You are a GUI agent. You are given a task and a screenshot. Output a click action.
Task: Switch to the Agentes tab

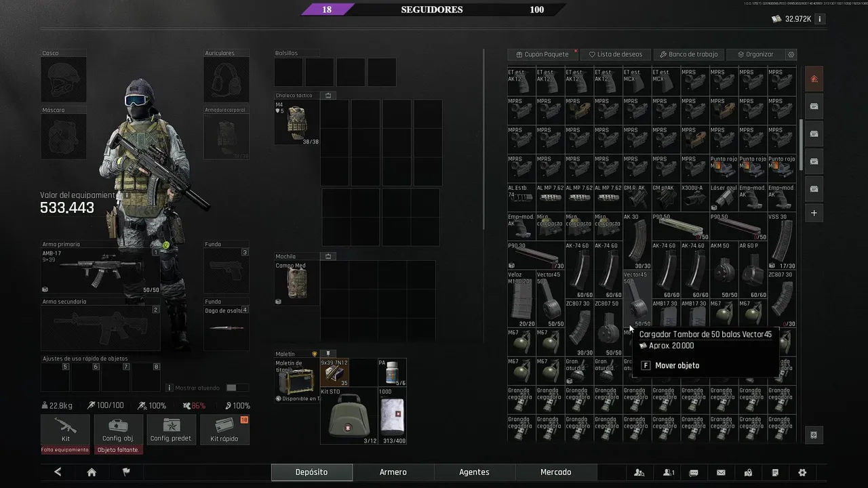tap(474, 472)
